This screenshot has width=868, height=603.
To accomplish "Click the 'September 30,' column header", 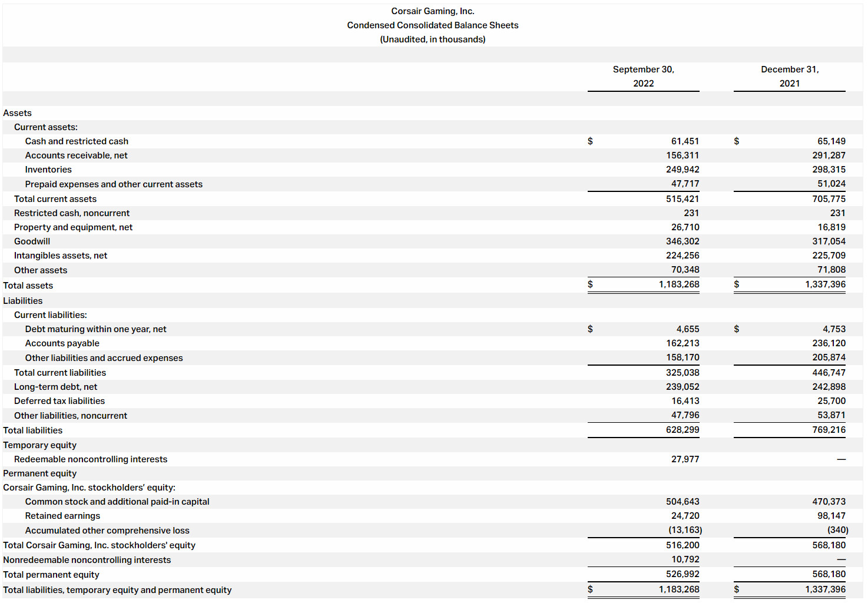I will [x=644, y=69].
